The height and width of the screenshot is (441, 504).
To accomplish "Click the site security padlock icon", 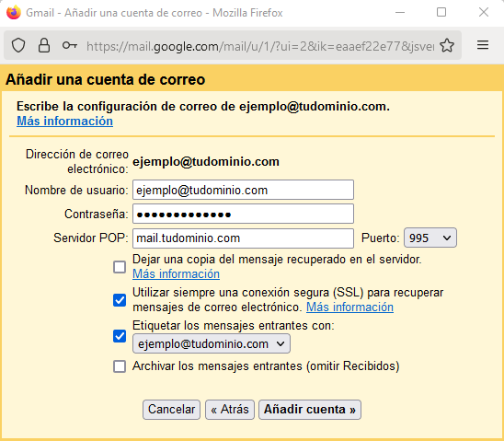I will click(x=44, y=45).
